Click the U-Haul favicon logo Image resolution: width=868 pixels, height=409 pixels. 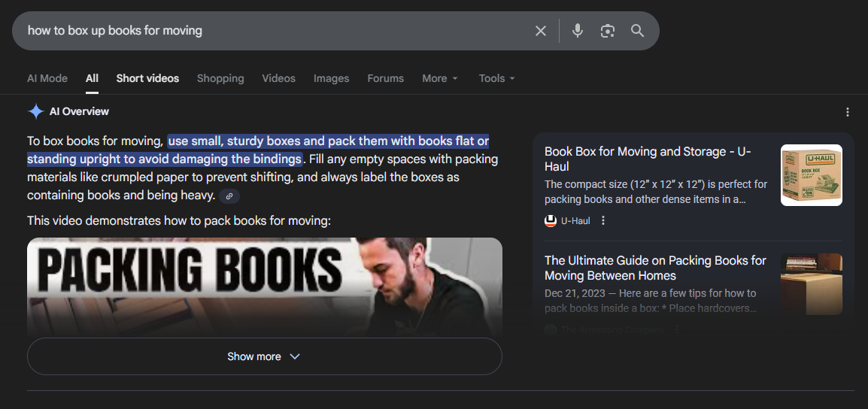pos(551,221)
